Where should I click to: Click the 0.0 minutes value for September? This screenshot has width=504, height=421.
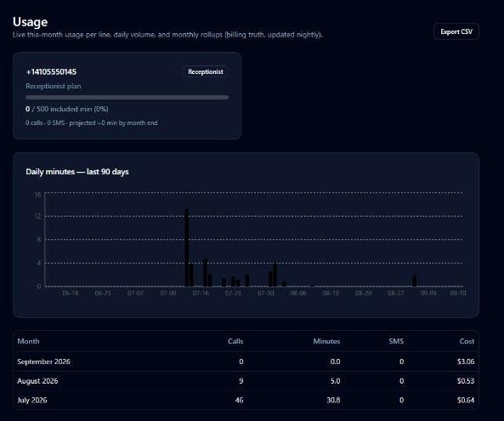[x=336, y=361]
